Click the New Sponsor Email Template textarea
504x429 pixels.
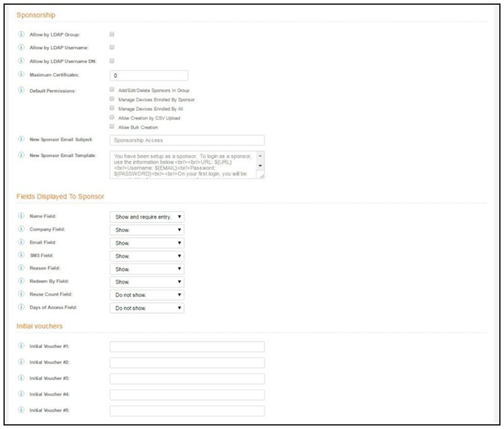187,164
